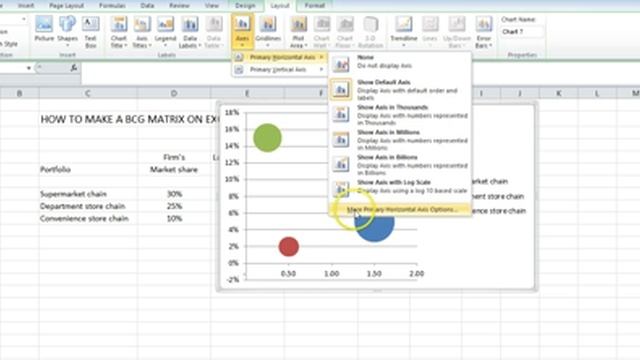This screenshot has height=360, width=640.
Task: Click the Chart Name input field
Action: (522, 31)
